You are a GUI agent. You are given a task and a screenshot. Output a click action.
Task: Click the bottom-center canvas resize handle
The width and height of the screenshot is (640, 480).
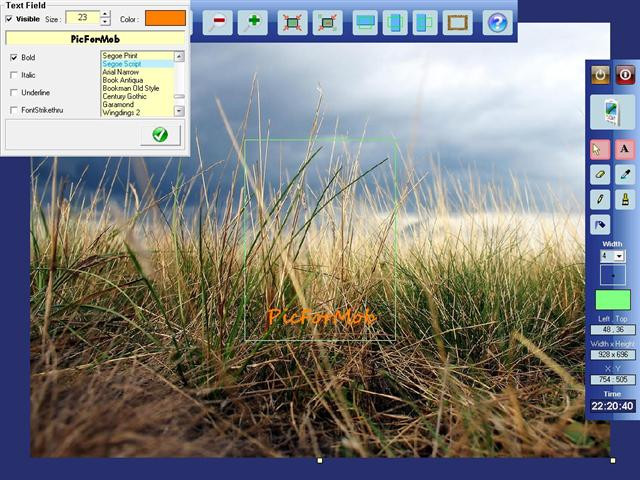[x=320, y=460]
